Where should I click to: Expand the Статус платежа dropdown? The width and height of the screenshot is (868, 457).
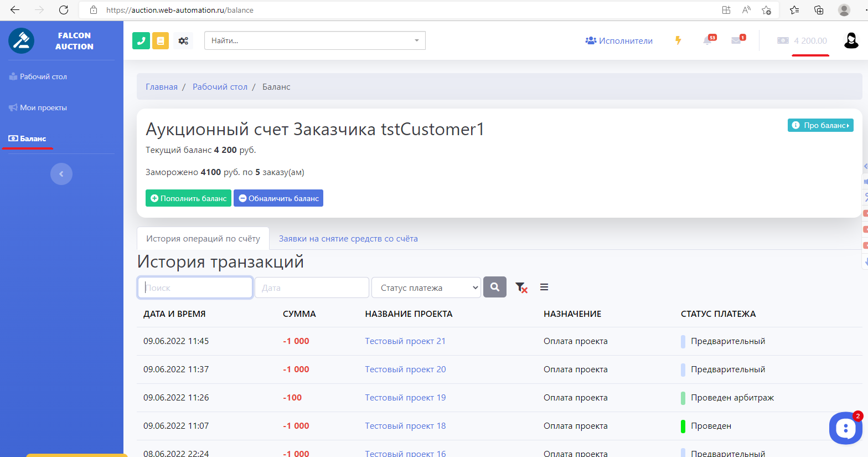(426, 287)
